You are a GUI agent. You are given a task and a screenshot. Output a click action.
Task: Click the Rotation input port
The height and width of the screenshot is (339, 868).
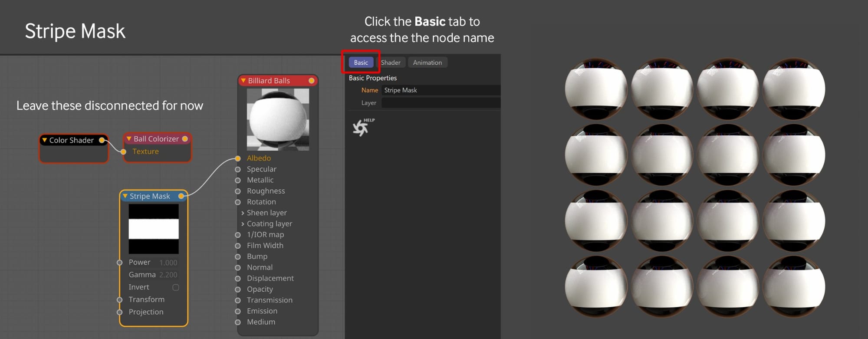pos(238,202)
